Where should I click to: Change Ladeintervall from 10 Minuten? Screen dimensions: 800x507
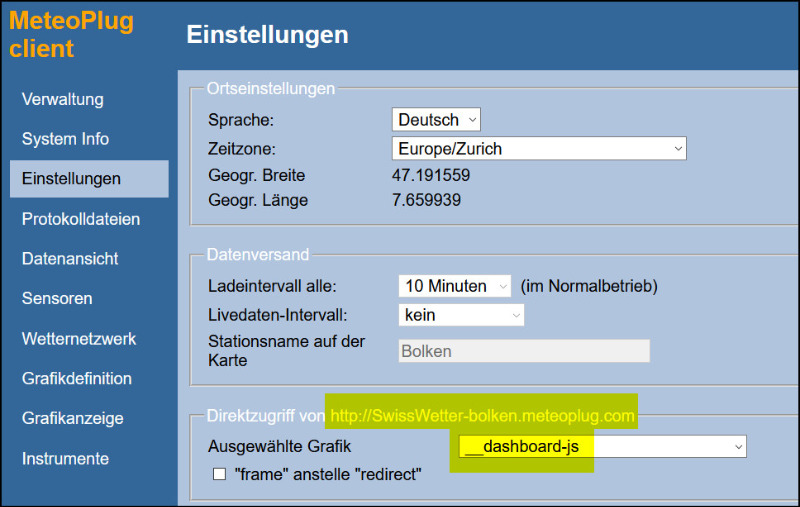coord(455,286)
